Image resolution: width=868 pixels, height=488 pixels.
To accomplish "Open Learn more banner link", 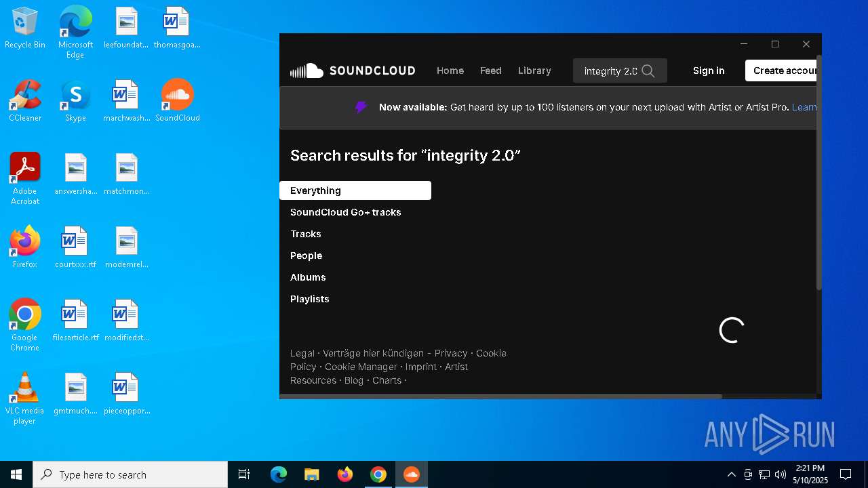I will coord(804,107).
